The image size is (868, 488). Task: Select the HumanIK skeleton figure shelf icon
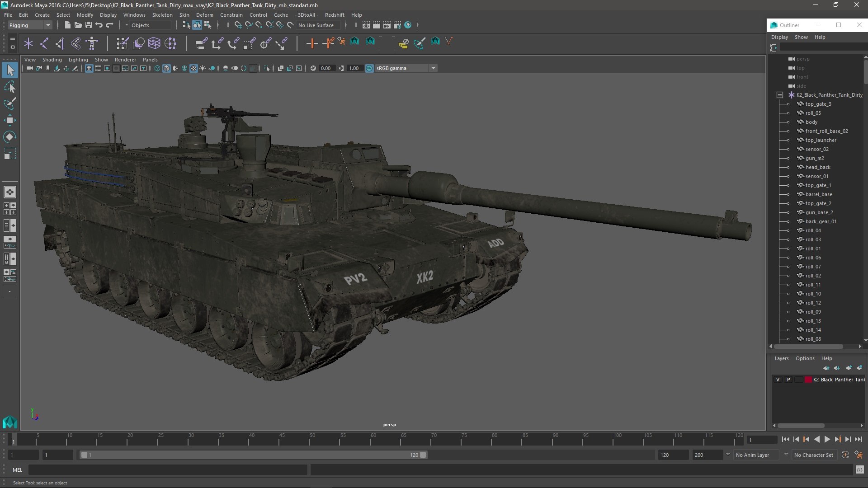pyautogui.click(x=92, y=43)
